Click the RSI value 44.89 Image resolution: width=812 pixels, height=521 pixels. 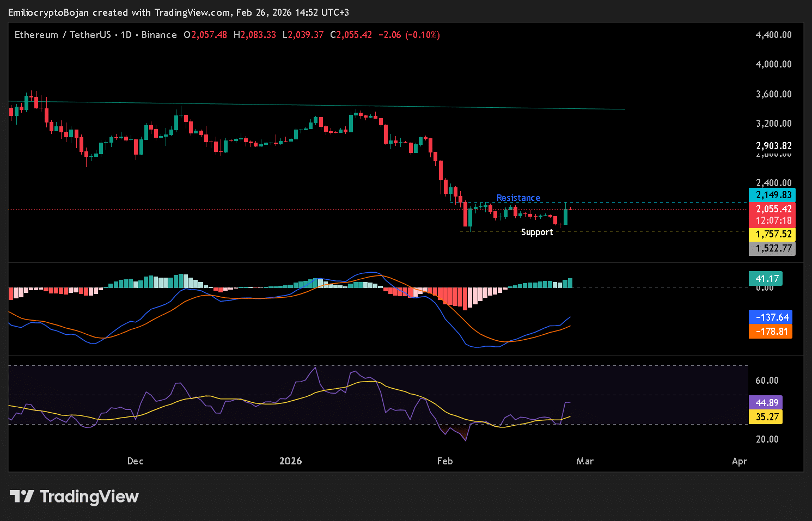point(766,402)
